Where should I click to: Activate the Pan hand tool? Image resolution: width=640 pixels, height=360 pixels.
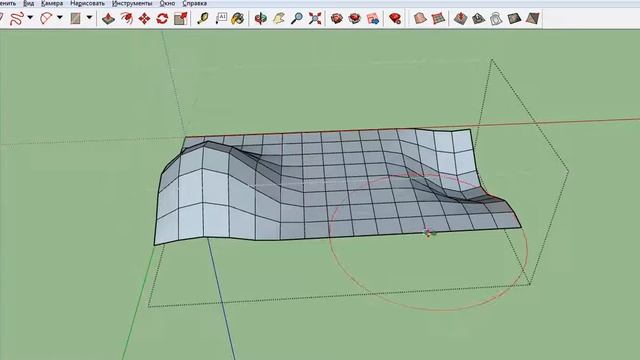pyautogui.click(x=279, y=18)
